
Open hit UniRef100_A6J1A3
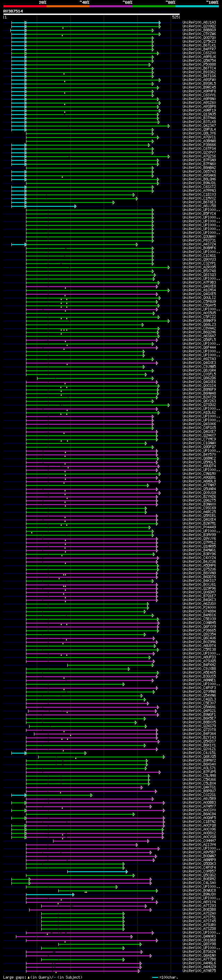point(199,23)
